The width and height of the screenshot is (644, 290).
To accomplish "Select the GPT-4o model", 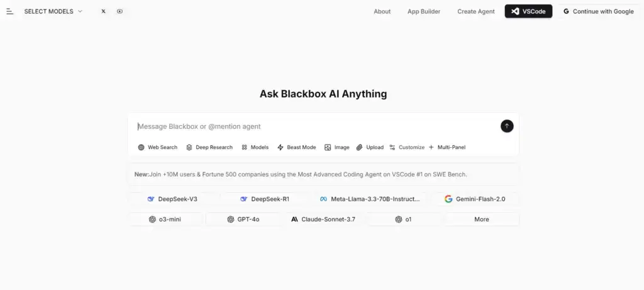I will pyautogui.click(x=243, y=220).
